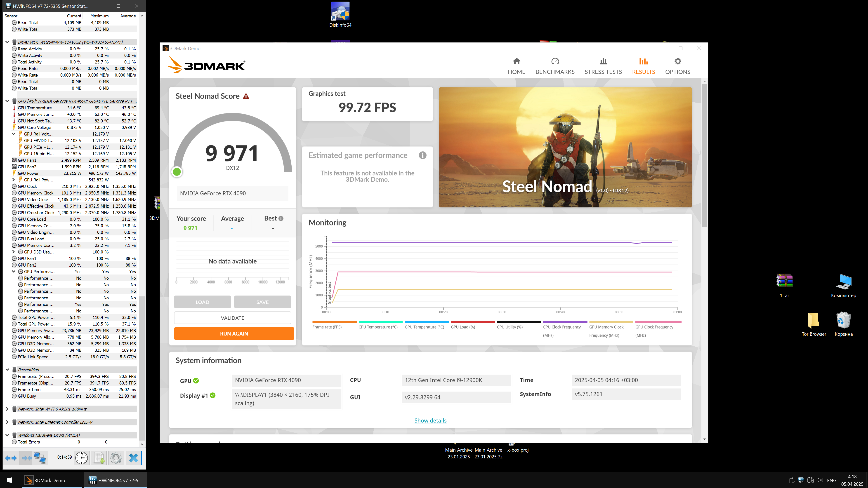Open HWiNFO remote network monitoring icon

(40, 458)
